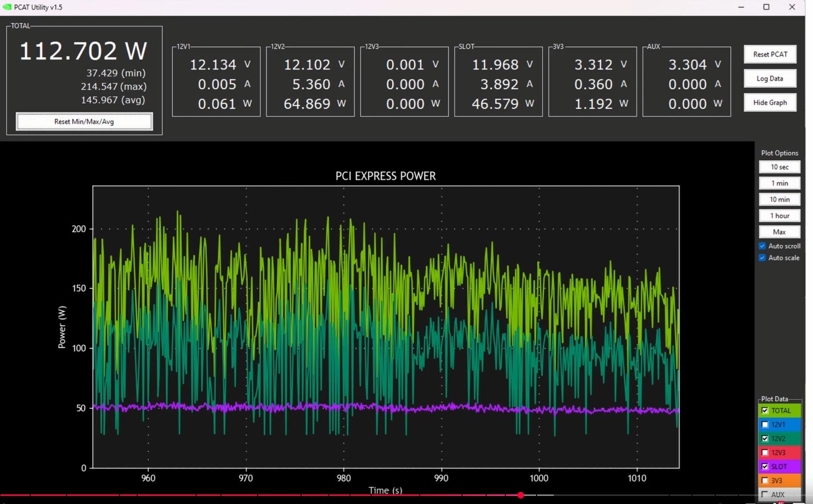
Task: Toggle the Auto scale checkbox
Action: [x=763, y=258]
